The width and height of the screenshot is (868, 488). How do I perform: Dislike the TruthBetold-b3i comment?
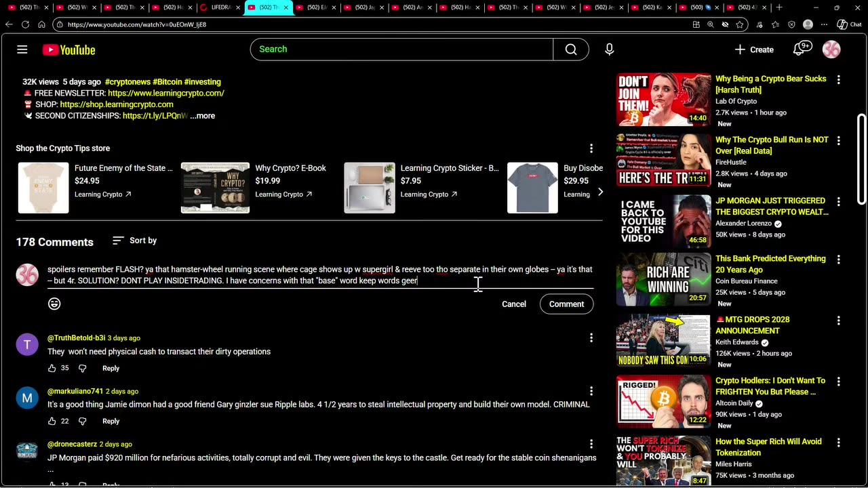click(82, 368)
